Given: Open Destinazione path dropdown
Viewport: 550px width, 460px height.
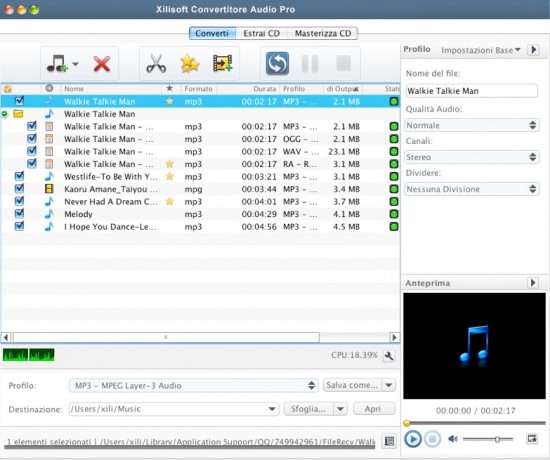Looking at the screenshot, I should [271, 409].
